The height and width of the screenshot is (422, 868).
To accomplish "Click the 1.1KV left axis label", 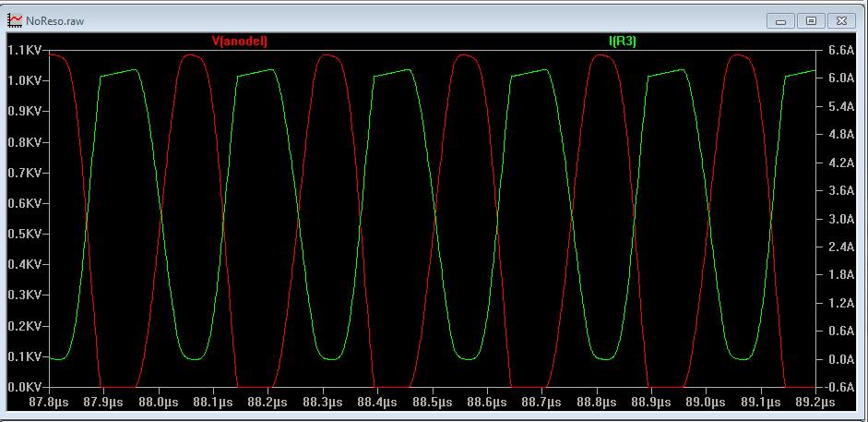I will tap(25, 51).
